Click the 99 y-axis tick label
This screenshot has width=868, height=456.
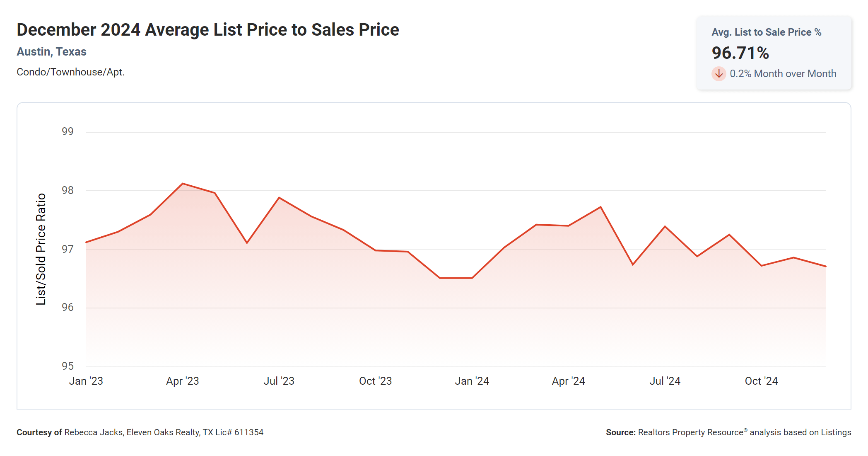click(x=68, y=131)
